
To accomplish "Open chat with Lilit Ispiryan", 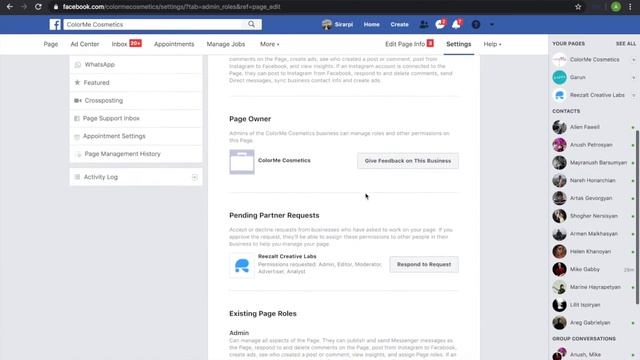I will (594, 305).
